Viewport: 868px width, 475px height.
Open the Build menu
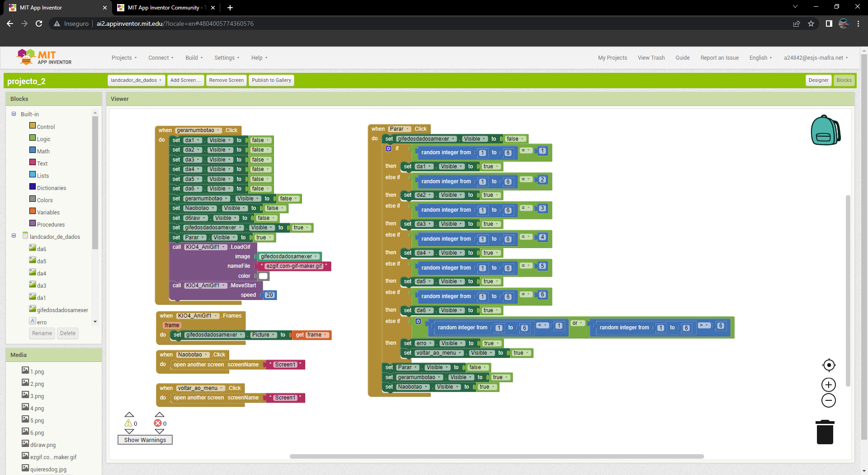tap(194, 58)
